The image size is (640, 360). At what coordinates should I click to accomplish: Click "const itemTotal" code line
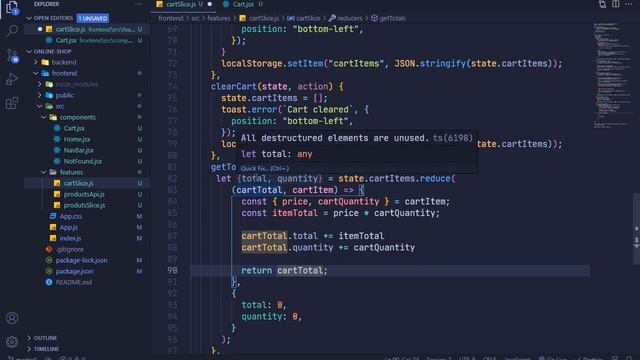(x=340, y=213)
